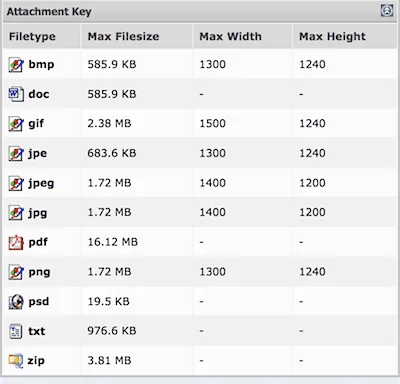Click the 683.6 KB jpe filesize
400x384 pixels.
(112, 153)
